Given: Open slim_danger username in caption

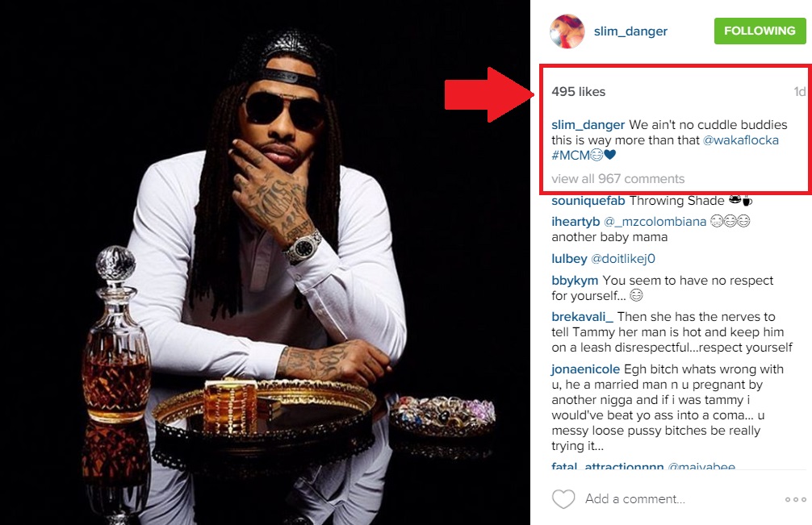Looking at the screenshot, I should tap(588, 125).
